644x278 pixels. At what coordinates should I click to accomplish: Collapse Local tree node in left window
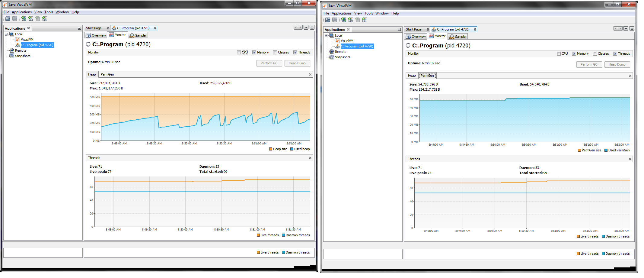pyautogui.click(x=6, y=34)
